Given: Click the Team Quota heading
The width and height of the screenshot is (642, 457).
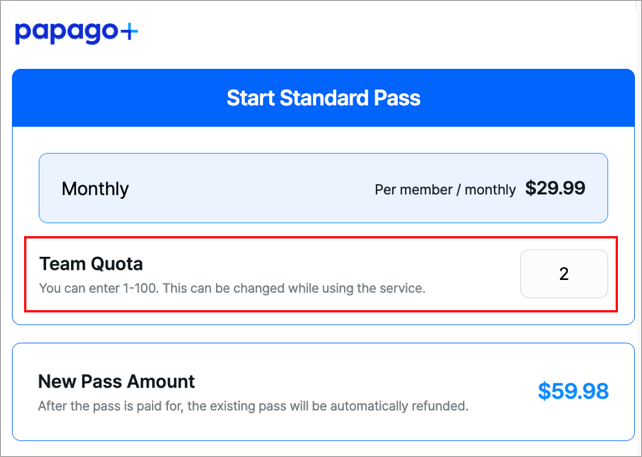Looking at the screenshot, I should coord(91,264).
